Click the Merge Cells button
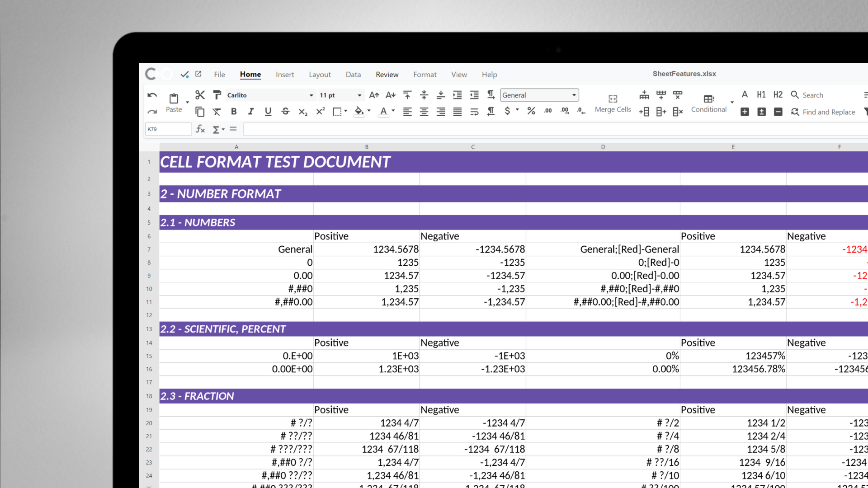Screen dimensions: 868x488 (613, 103)
